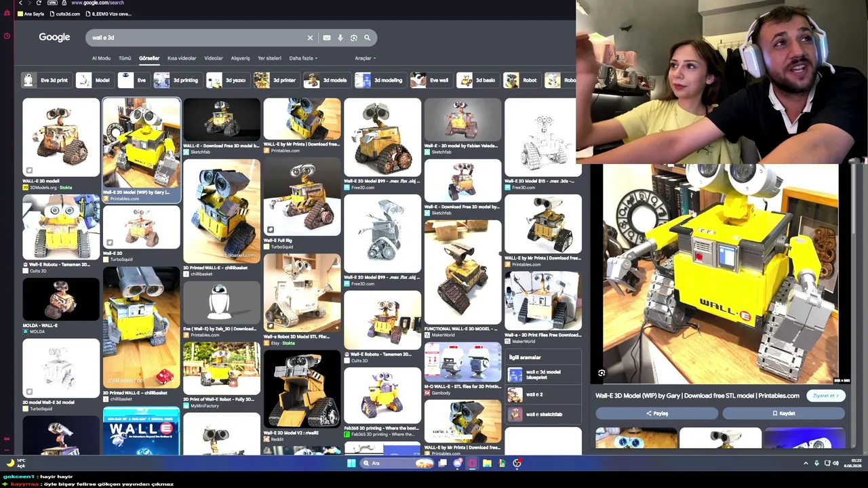Open Google Lens image search
The width and height of the screenshot is (868, 488).
coord(353,38)
